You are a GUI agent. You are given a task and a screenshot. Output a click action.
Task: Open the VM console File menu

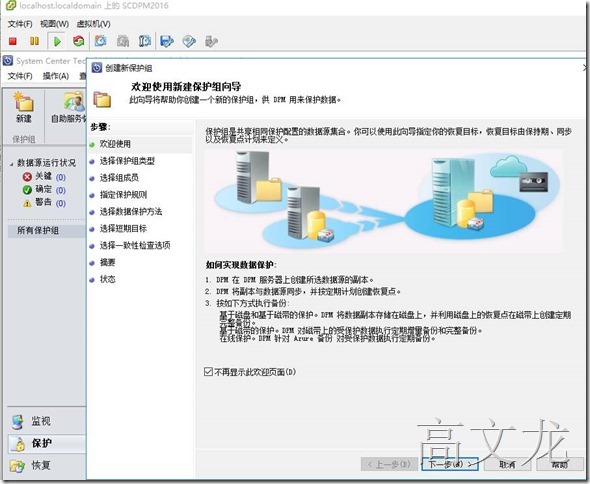20,24
